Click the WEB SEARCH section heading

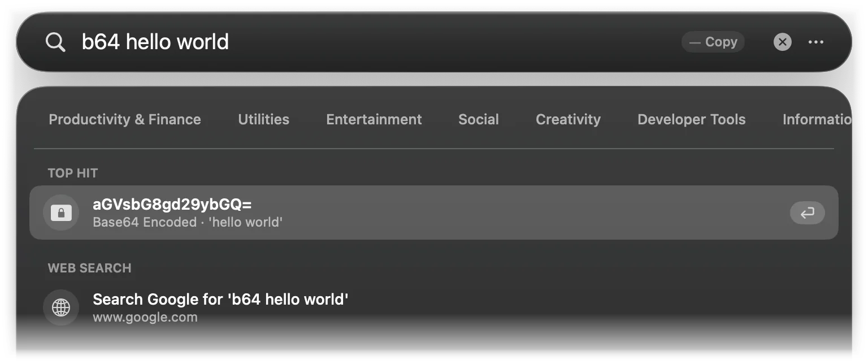89,268
